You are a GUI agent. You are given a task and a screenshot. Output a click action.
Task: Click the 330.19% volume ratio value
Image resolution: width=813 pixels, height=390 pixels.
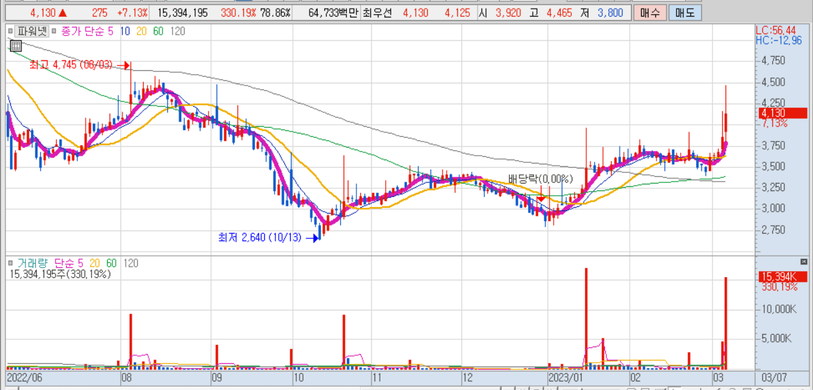click(240, 12)
